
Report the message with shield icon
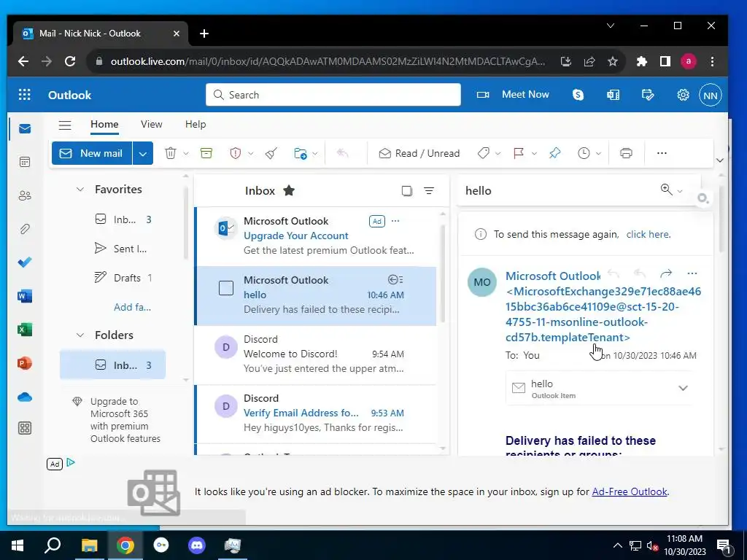coord(236,153)
